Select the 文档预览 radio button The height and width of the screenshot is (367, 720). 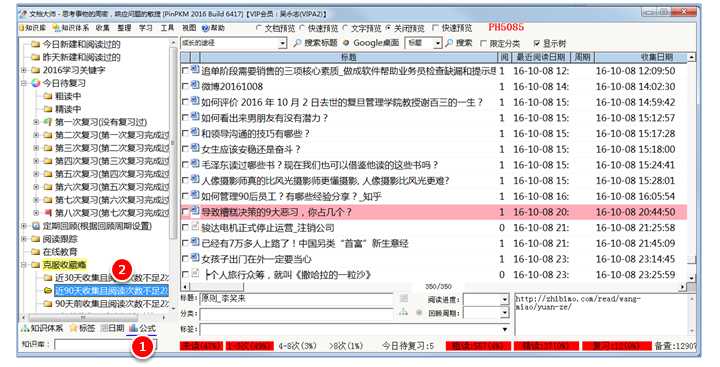[x=259, y=28]
